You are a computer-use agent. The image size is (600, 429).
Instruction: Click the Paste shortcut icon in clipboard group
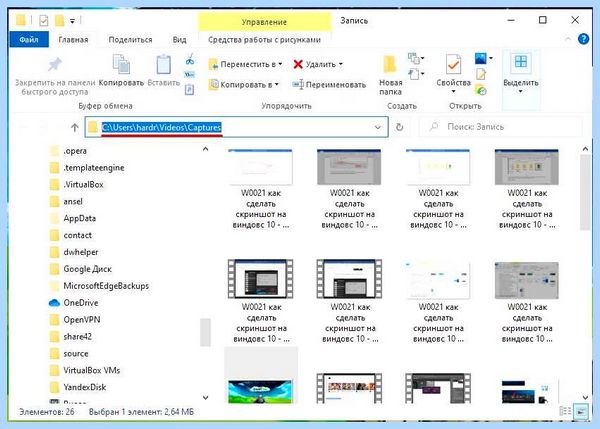(x=189, y=90)
